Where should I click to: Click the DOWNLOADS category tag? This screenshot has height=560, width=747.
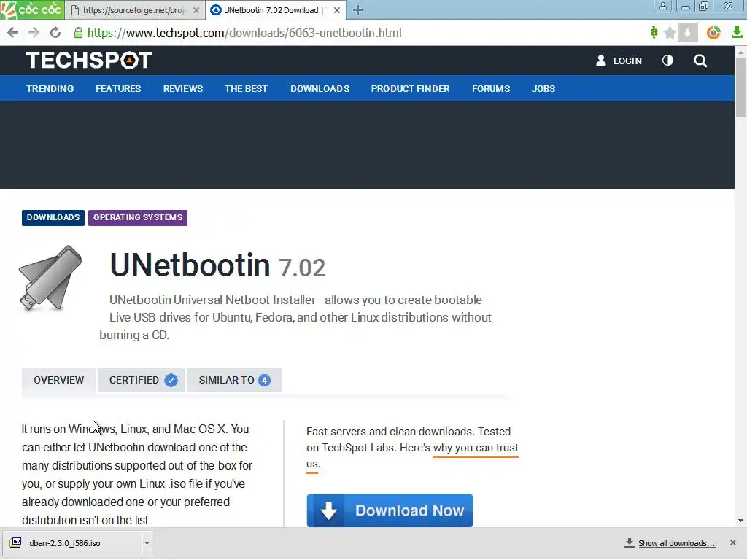(x=53, y=217)
